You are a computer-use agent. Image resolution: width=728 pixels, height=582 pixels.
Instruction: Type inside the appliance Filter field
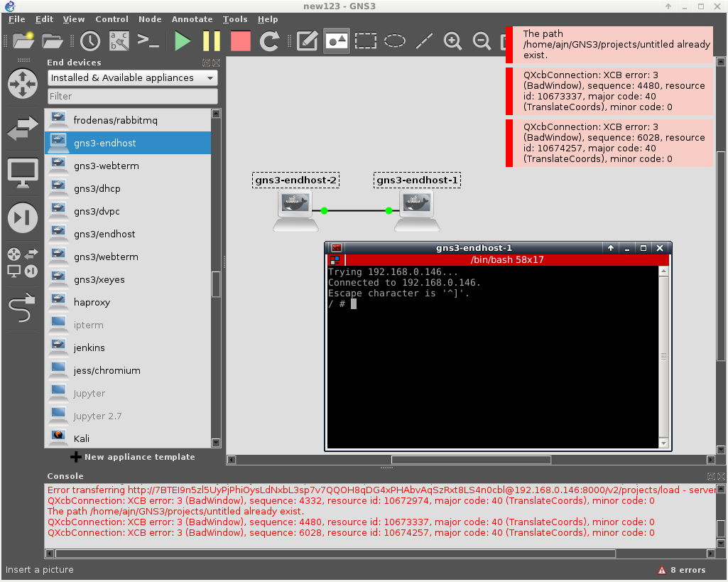pos(132,96)
